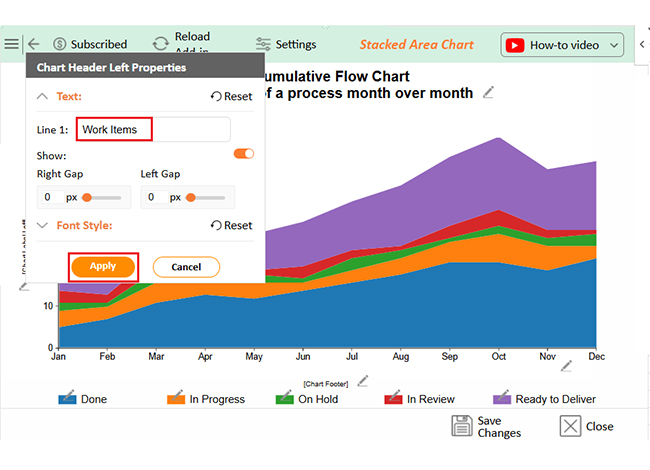This screenshot has width=650, height=470.
Task: Click the Subscribed dollar icon
Action: [x=60, y=44]
